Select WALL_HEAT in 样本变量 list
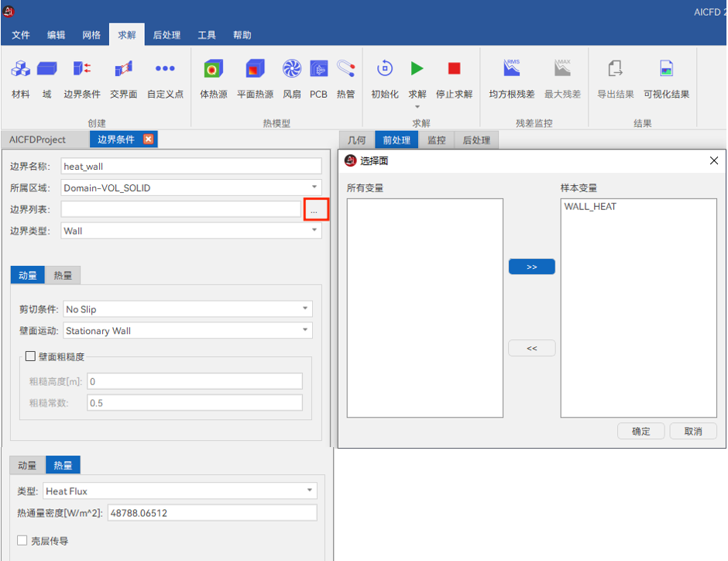 tap(590, 207)
